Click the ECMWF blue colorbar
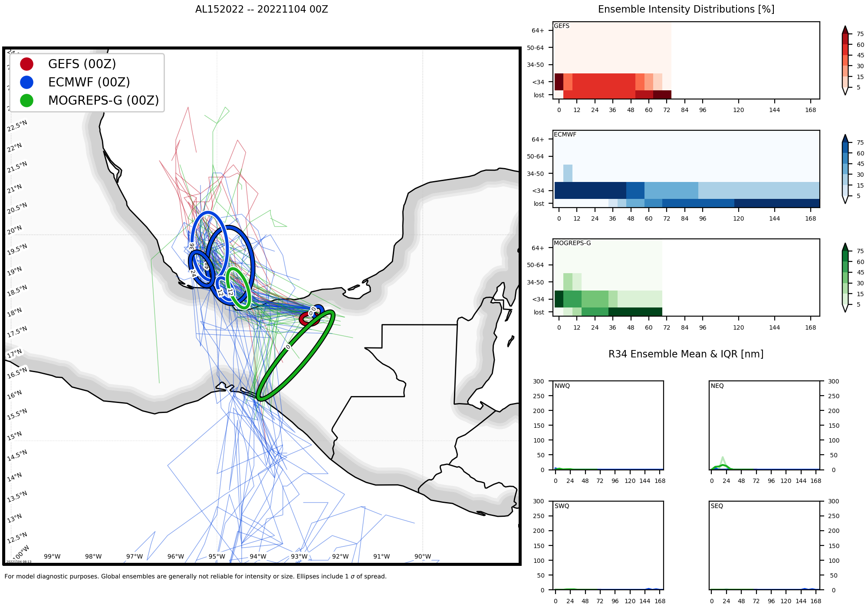The height and width of the screenshot is (608, 868). click(845, 169)
